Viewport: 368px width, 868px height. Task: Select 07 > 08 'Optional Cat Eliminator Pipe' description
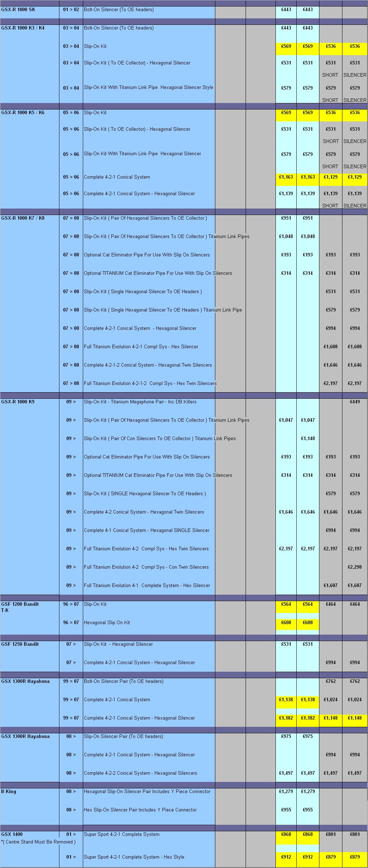click(147, 255)
